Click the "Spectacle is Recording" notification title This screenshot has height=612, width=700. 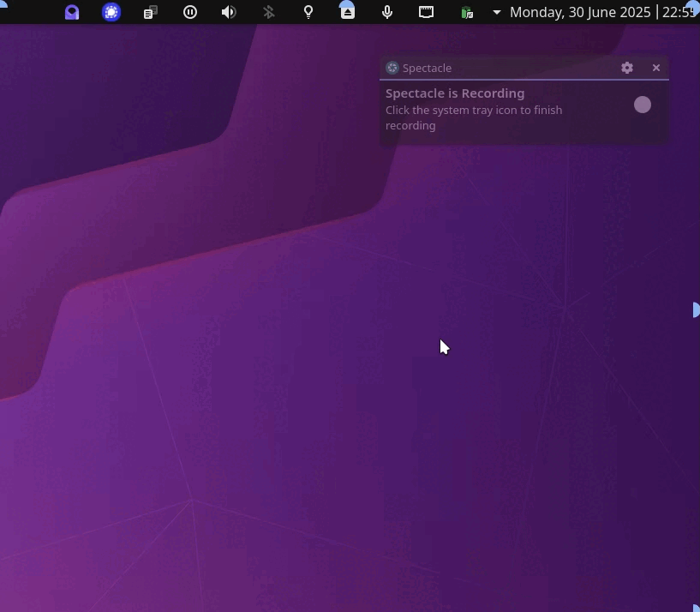pos(455,93)
